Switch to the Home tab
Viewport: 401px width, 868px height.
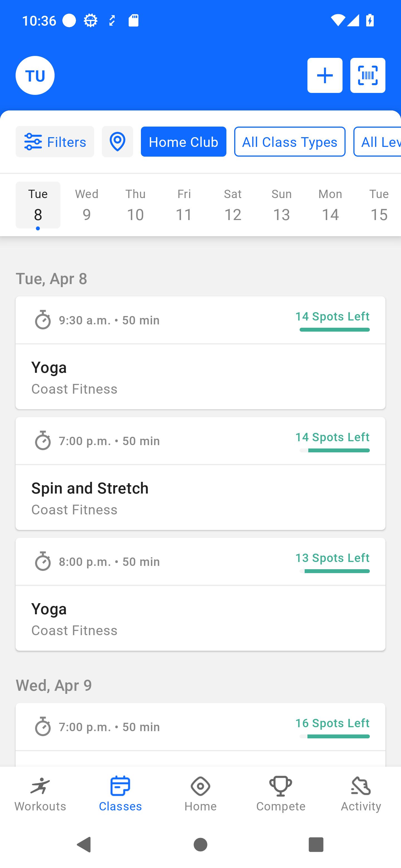200,793
